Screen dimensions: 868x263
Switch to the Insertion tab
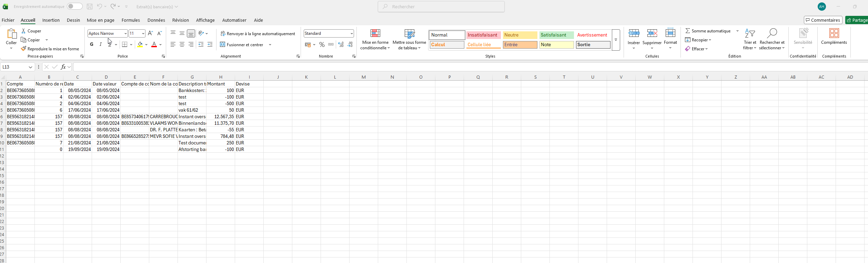click(51, 20)
